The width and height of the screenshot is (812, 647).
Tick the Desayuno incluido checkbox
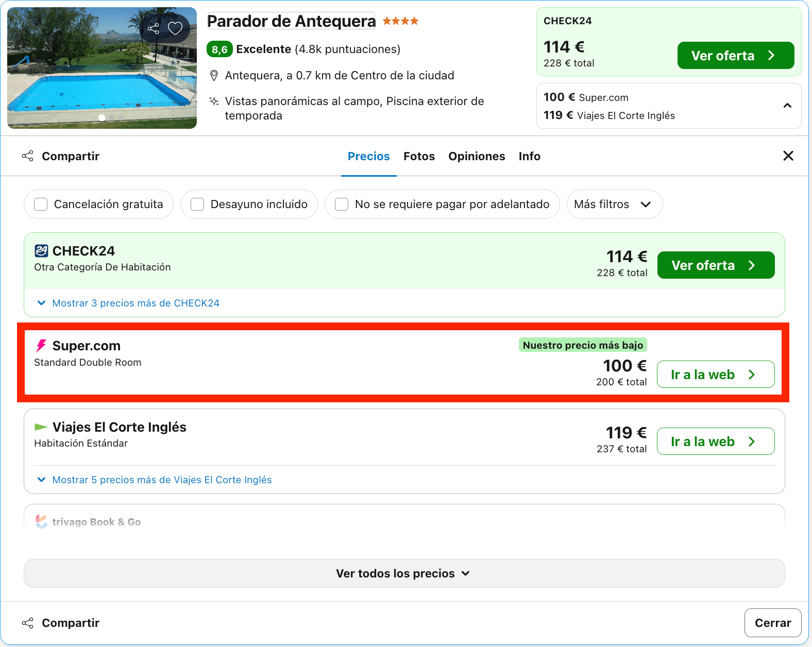pyautogui.click(x=197, y=204)
